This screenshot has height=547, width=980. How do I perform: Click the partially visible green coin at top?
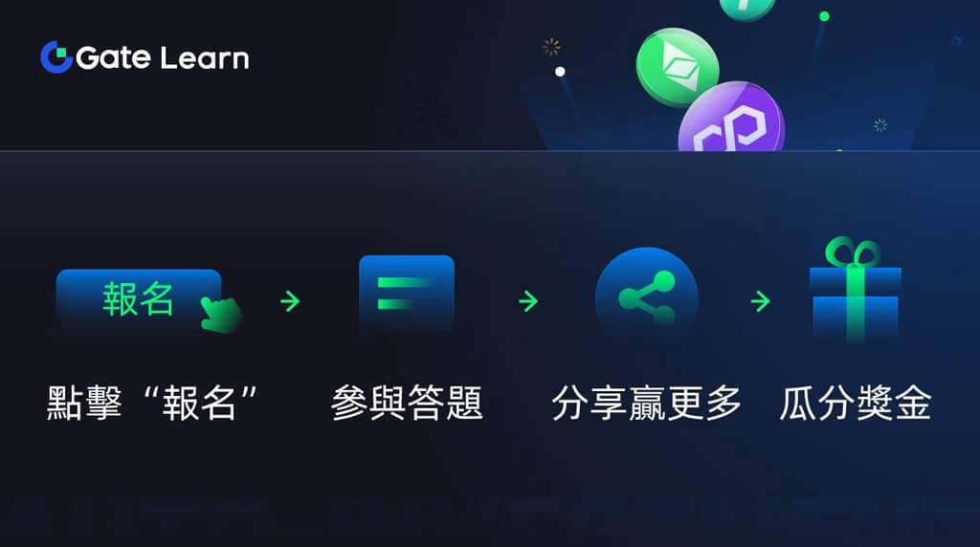tap(747, 9)
